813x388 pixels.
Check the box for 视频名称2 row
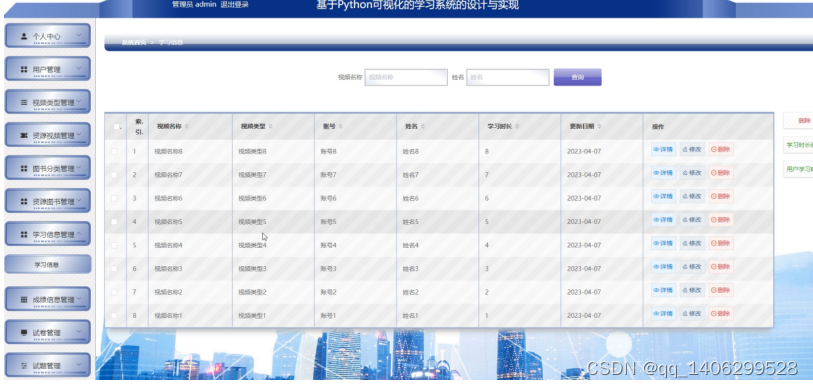[x=114, y=292]
